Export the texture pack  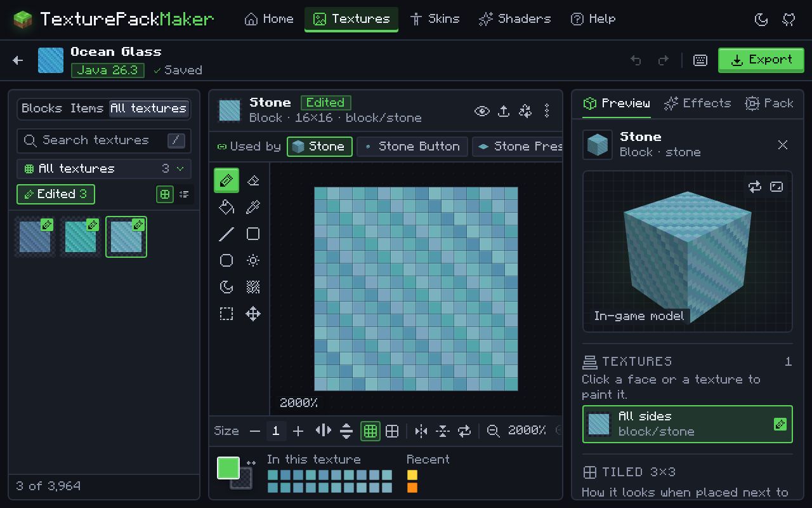point(761,60)
